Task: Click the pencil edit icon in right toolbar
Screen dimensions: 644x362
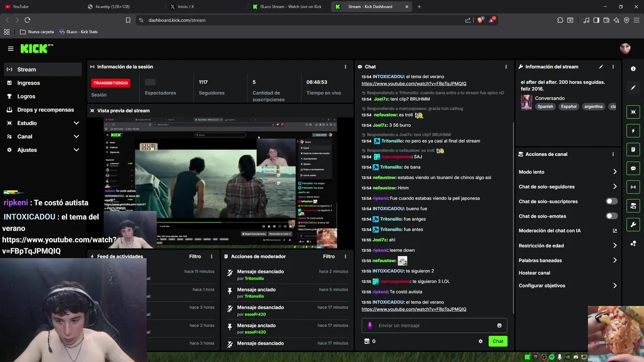Action: tap(633, 87)
